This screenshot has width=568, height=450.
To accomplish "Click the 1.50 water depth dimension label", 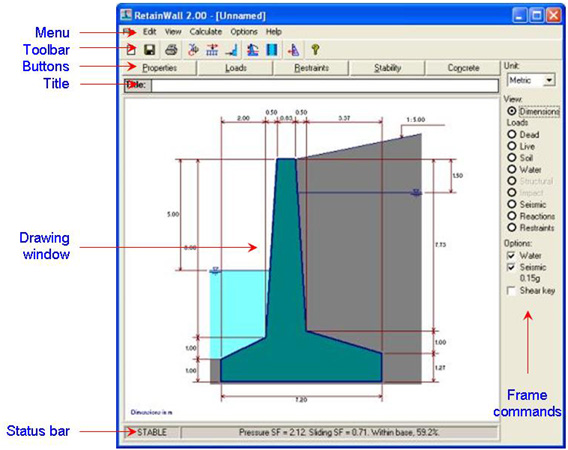I will point(458,175).
